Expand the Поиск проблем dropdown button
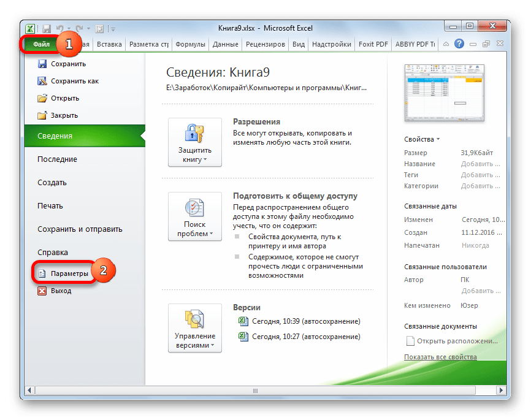 [195, 216]
